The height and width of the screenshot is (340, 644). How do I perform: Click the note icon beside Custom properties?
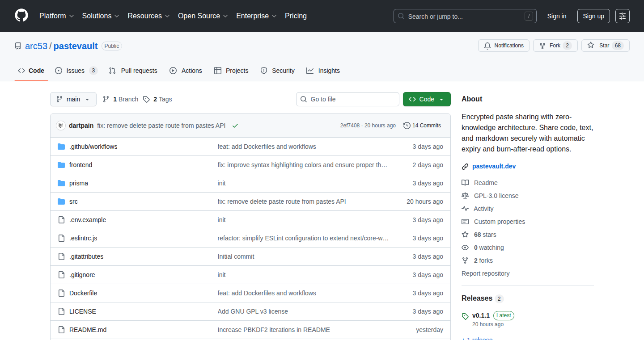(465, 222)
